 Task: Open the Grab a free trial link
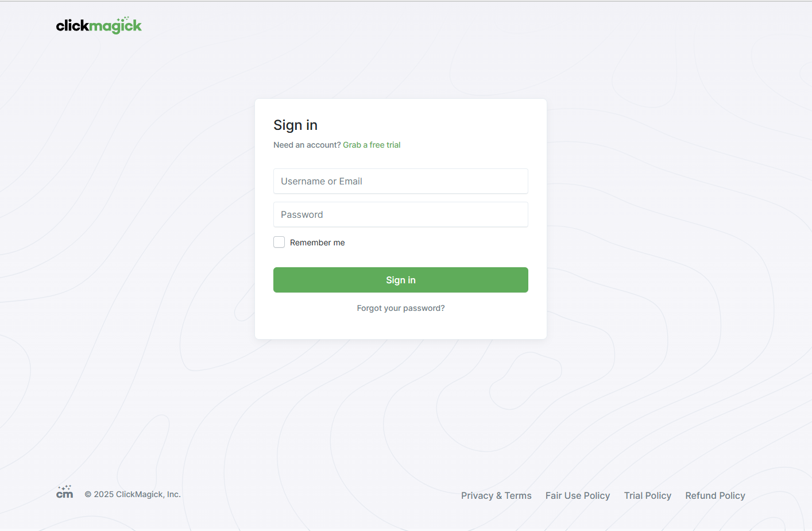(372, 145)
